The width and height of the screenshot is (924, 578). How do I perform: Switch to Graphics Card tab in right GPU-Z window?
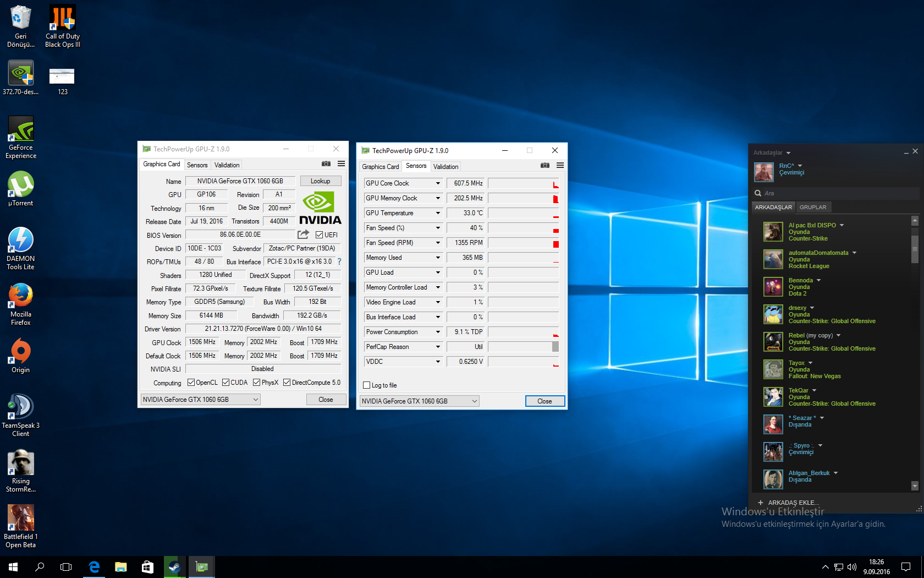pyautogui.click(x=380, y=167)
